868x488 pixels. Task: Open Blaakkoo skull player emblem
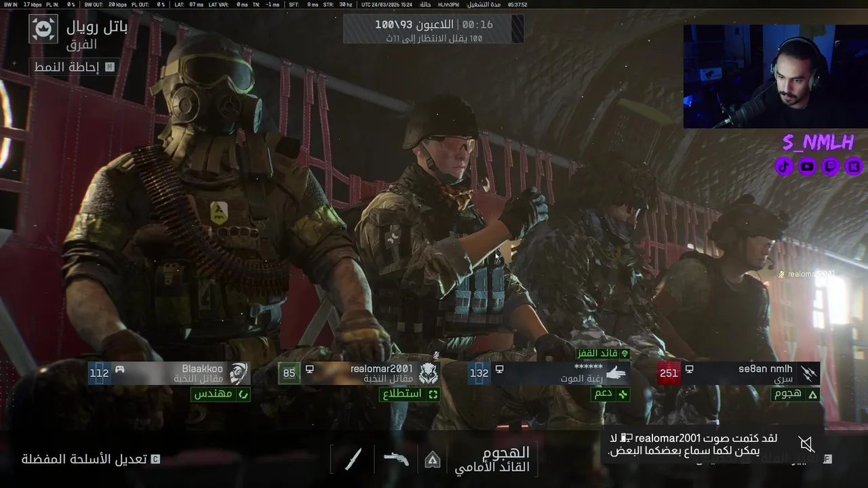click(238, 373)
